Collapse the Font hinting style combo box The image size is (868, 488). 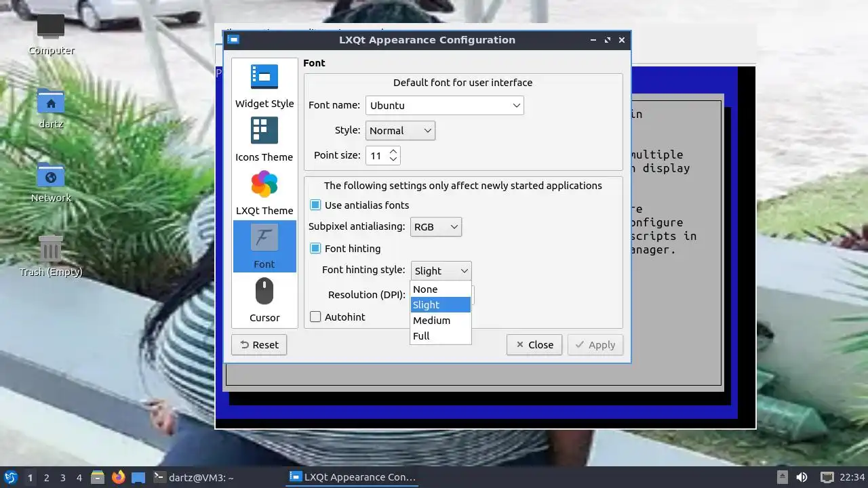(x=441, y=270)
